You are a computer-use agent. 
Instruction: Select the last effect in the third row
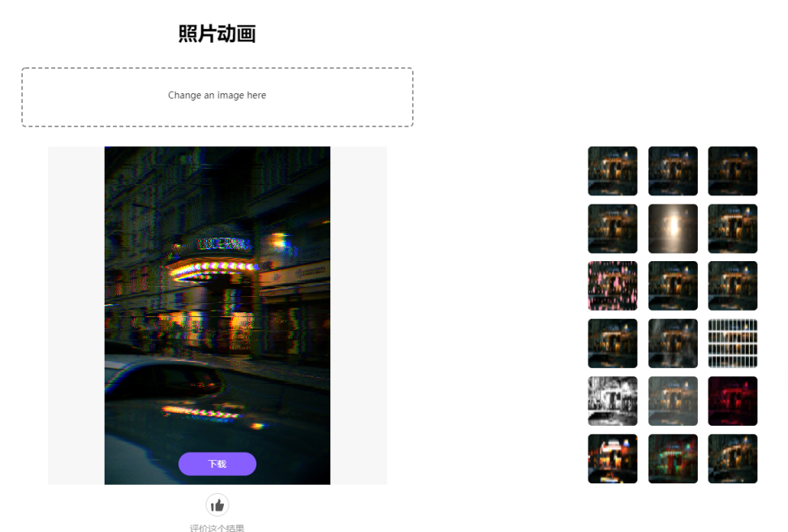(x=733, y=285)
